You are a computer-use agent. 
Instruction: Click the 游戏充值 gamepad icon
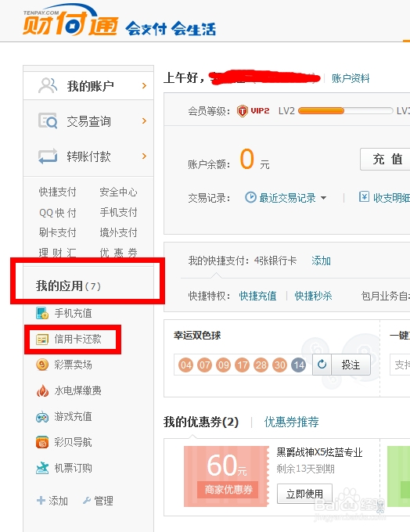pyautogui.click(x=42, y=417)
